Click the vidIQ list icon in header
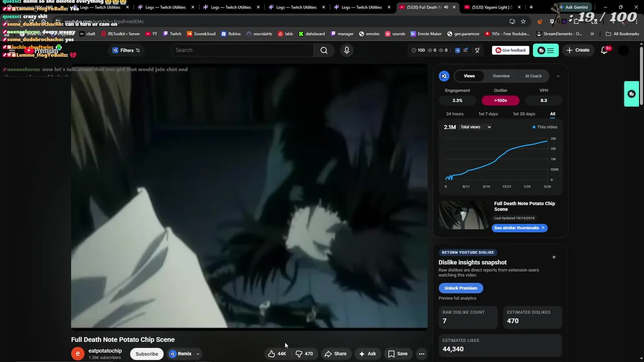Viewport: 644px width, 362px height. pyautogui.click(x=465, y=50)
